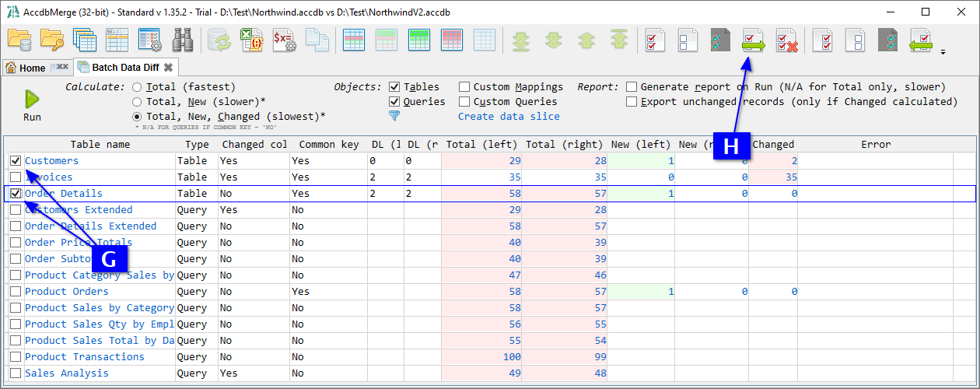Enable the Custom Mappings checkbox
The image size is (980, 389).
464,87
